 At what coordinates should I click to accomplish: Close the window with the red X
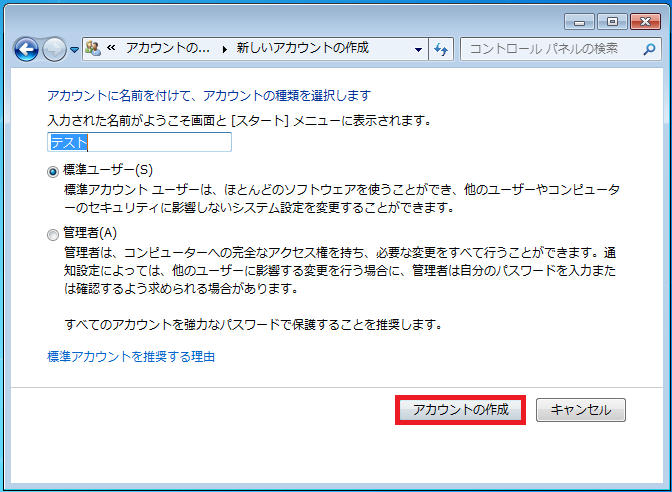tap(645, 21)
